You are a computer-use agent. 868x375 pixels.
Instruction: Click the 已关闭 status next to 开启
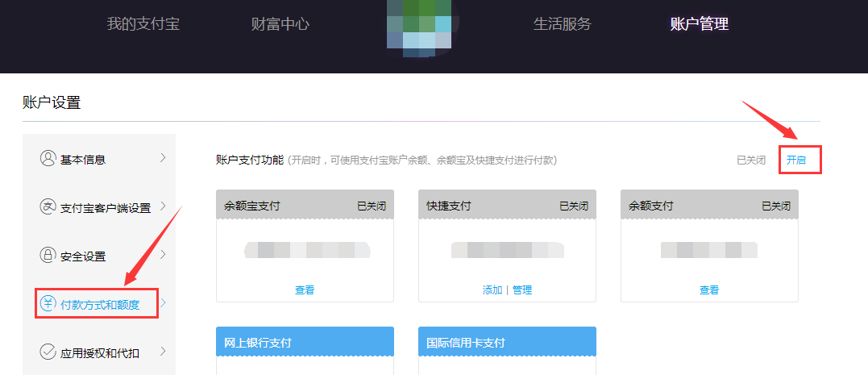(751, 160)
